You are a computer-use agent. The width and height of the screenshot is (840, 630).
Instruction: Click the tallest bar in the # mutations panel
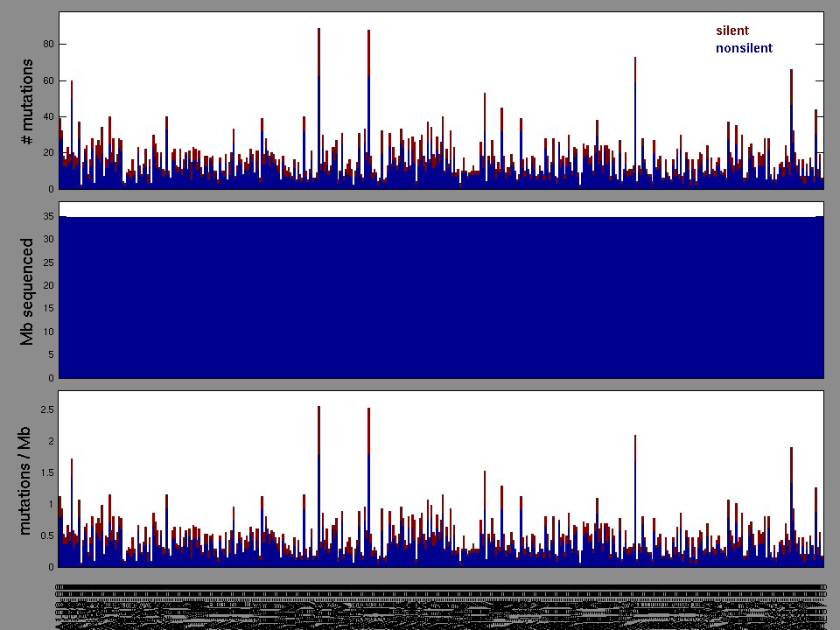[x=318, y=105]
